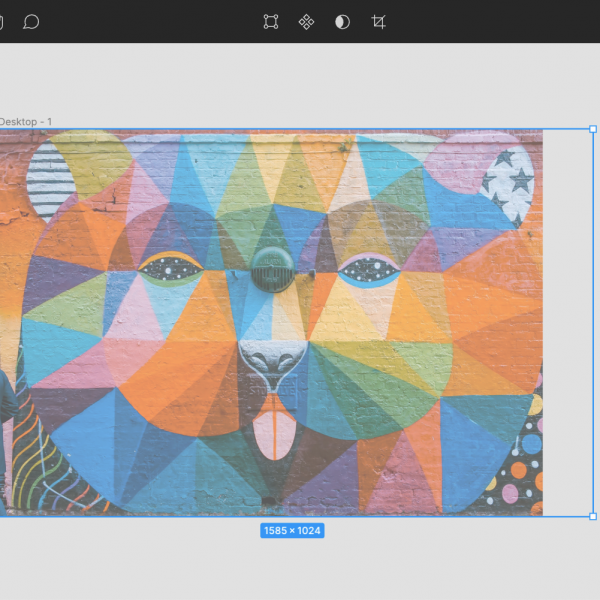Click the star-patterned circle on the bear's ear
This screenshot has height=600, width=600.
point(507,183)
